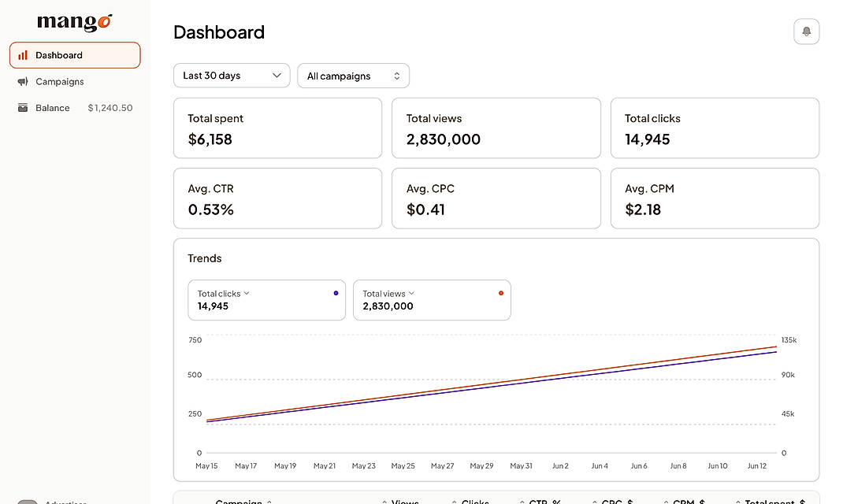Image resolution: width=843 pixels, height=504 pixels.
Task: Expand Total views metric dropdown in Trends
Action: 388,294
